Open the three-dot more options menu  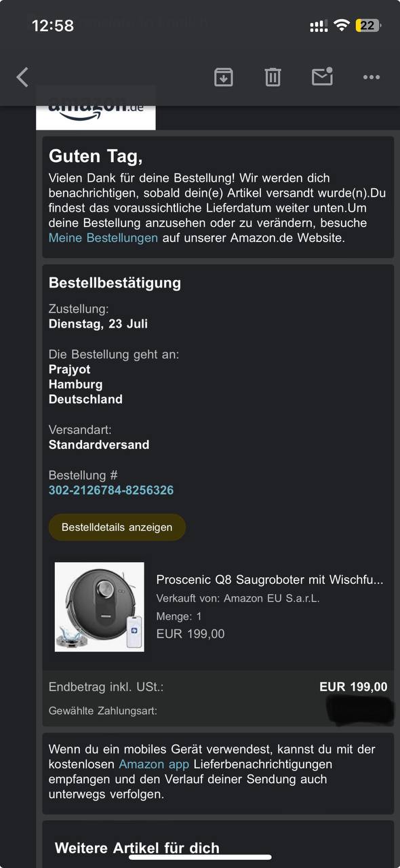(x=372, y=77)
